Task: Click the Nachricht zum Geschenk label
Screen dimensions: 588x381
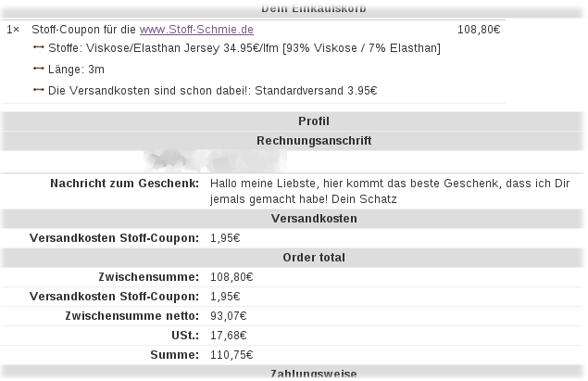Action: point(124,184)
